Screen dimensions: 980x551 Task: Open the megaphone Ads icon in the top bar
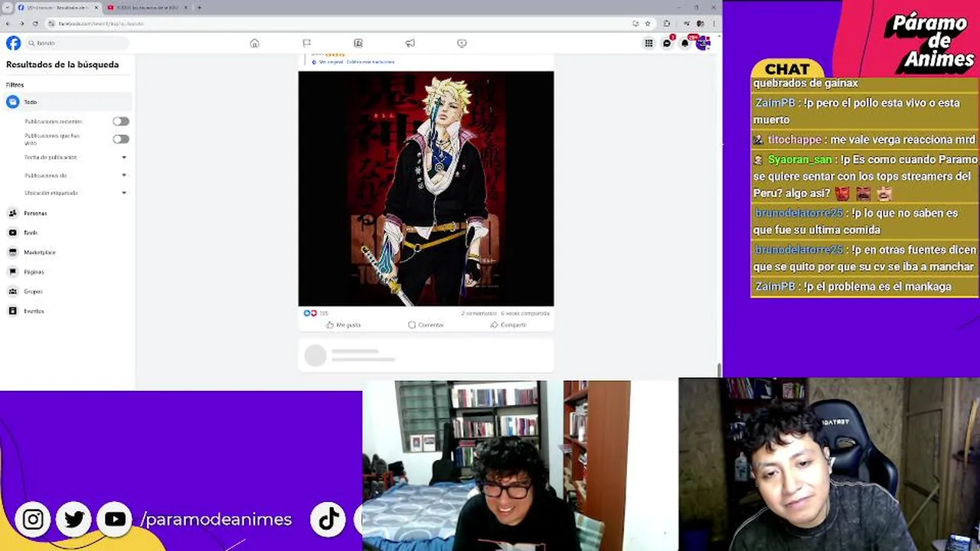(x=410, y=43)
